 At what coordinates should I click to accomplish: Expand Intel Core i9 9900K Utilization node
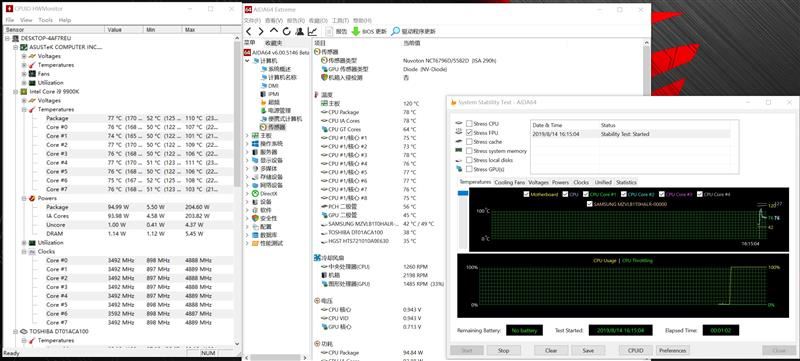(24, 243)
